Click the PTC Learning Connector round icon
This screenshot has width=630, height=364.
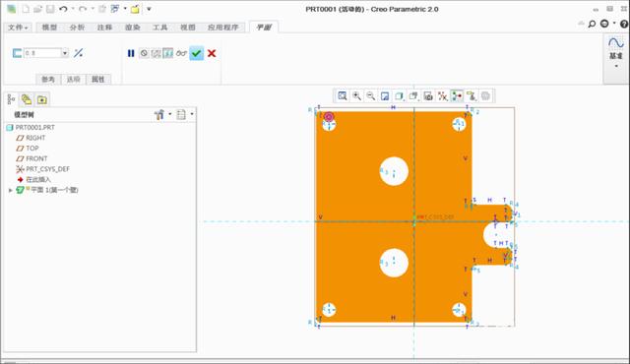(604, 24)
